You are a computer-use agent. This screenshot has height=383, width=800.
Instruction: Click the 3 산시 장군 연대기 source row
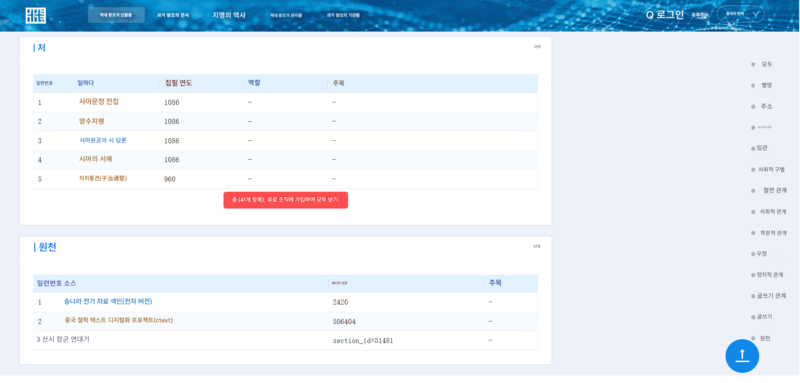(286, 340)
